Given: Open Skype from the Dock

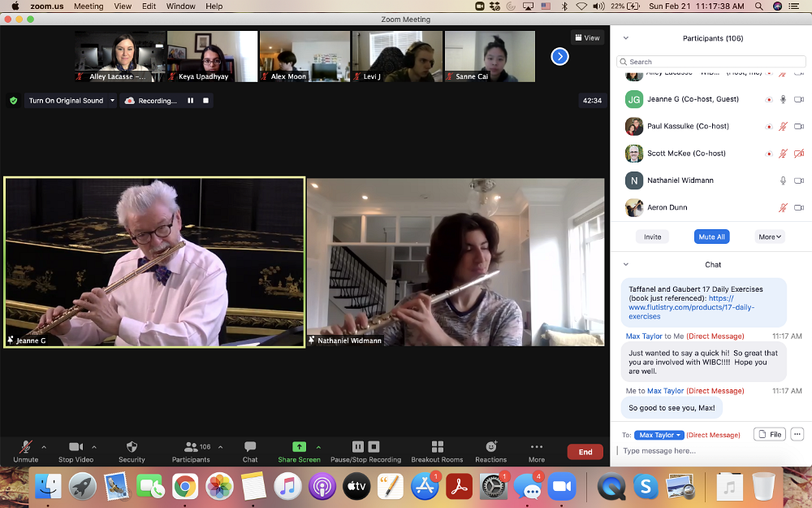Looking at the screenshot, I should click(646, 486).
